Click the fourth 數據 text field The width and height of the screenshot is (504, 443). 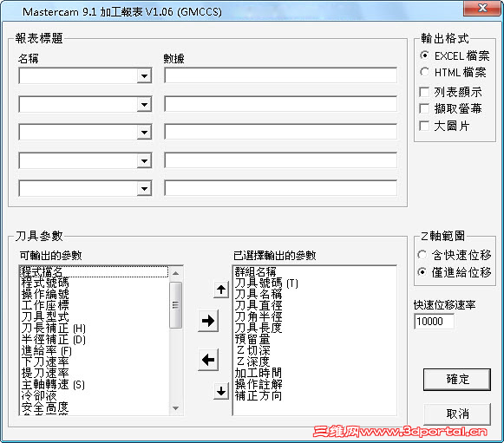280,160
